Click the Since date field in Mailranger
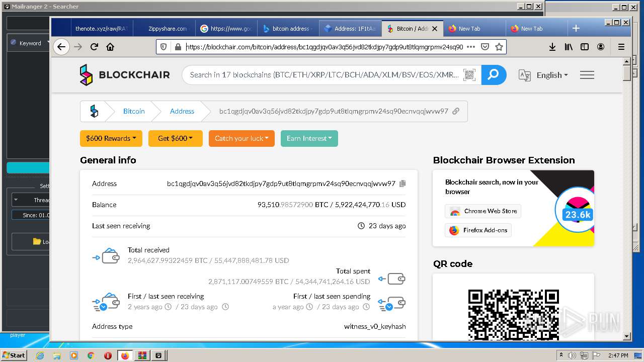Viewport: 644px width, 362px height. (x=31, y=215)
